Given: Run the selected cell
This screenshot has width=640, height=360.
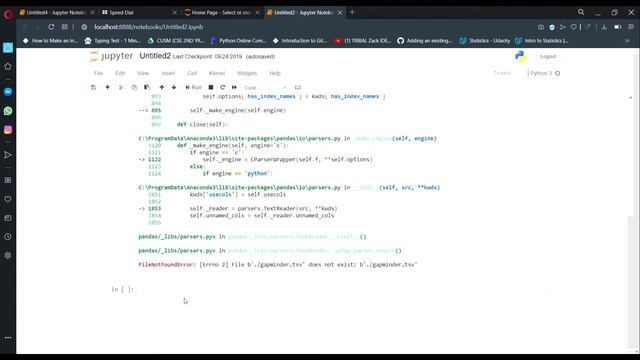Looking at the screenshot, I should pos(193,87).
